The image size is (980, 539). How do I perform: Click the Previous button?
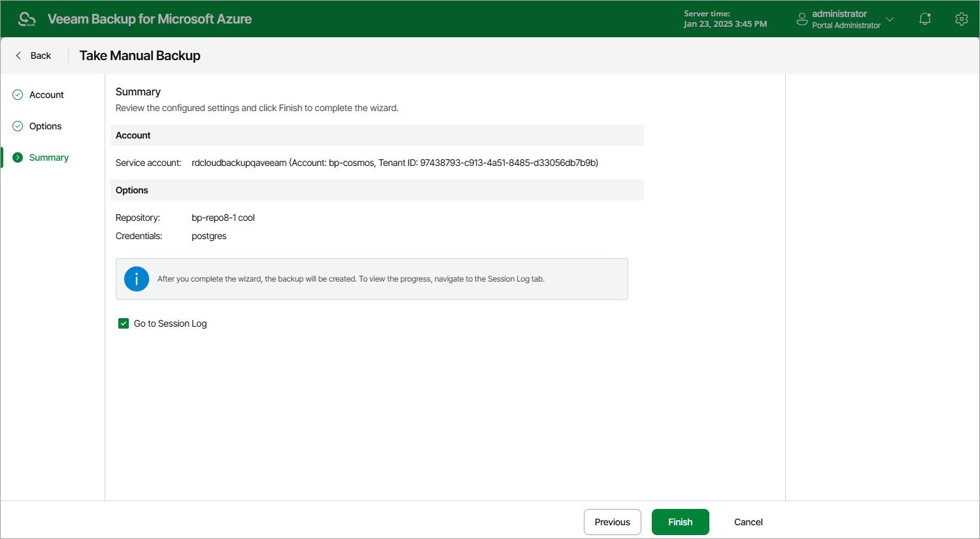coord(613,522)
